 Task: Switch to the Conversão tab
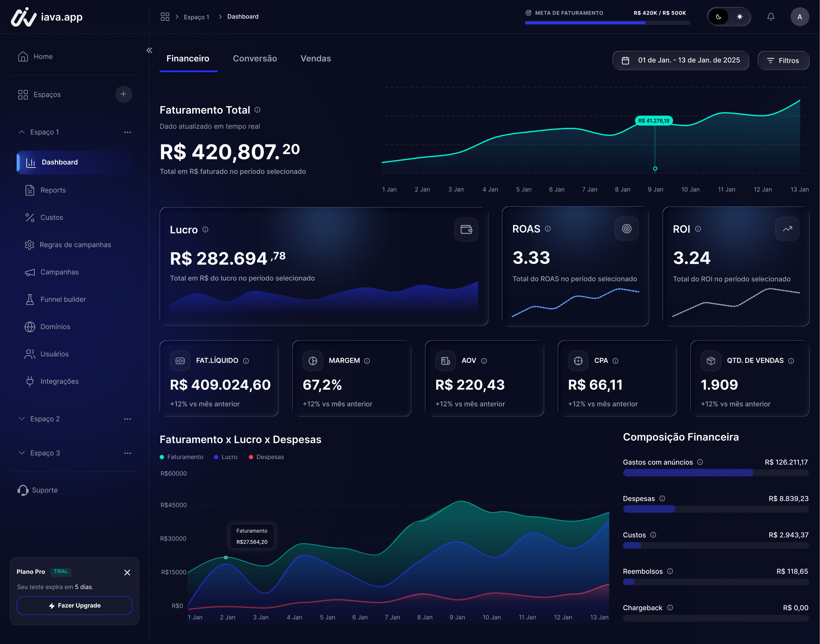(255, 58)
